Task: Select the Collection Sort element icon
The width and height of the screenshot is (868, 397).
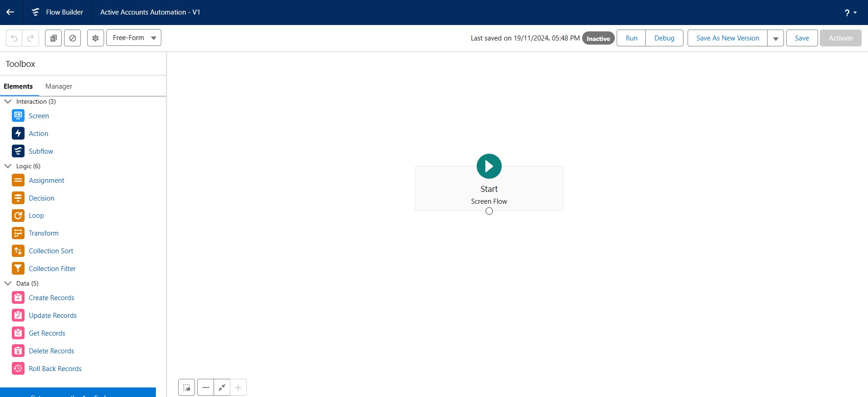Action: 18,251
